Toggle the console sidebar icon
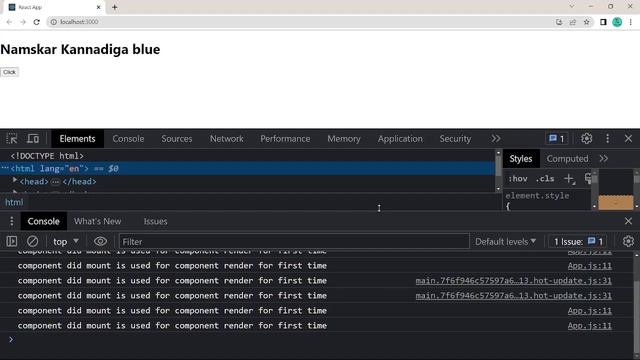Viewport: 640px width, 360px height. pos(12,242)
